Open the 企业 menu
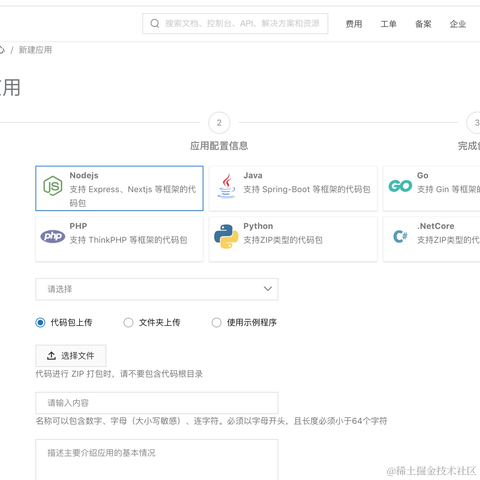Screen dimensions: 480x480 (458, 24)
